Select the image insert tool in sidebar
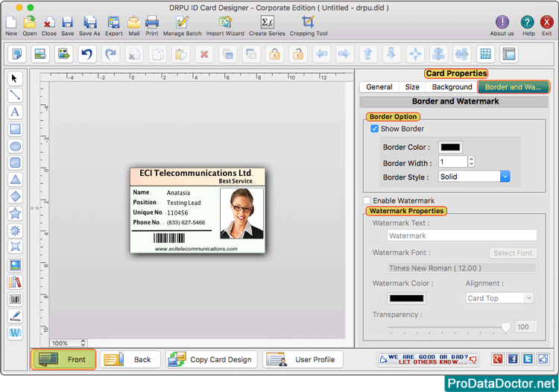Image resolution: width=559 pixels, height=392 pixels. [15, 265]
